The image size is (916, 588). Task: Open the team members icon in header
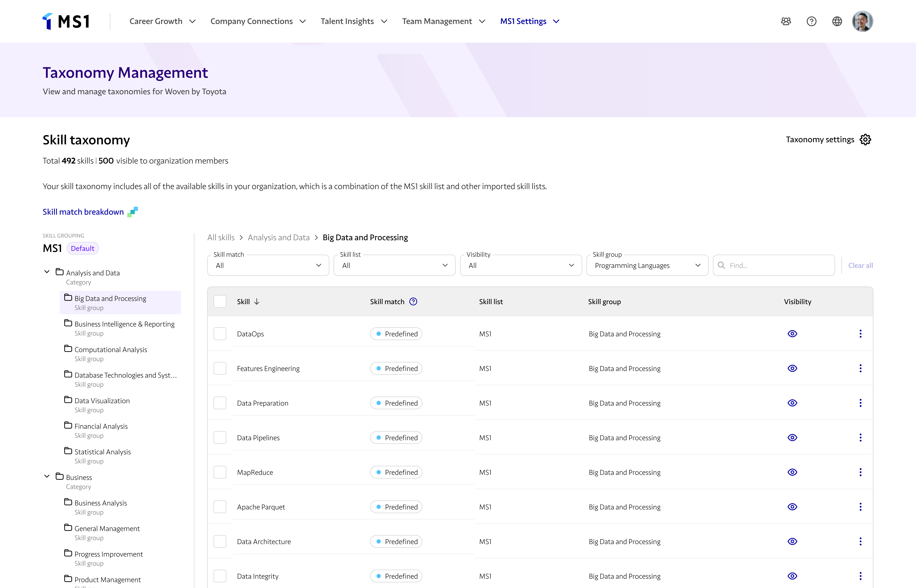pos(786,21)
